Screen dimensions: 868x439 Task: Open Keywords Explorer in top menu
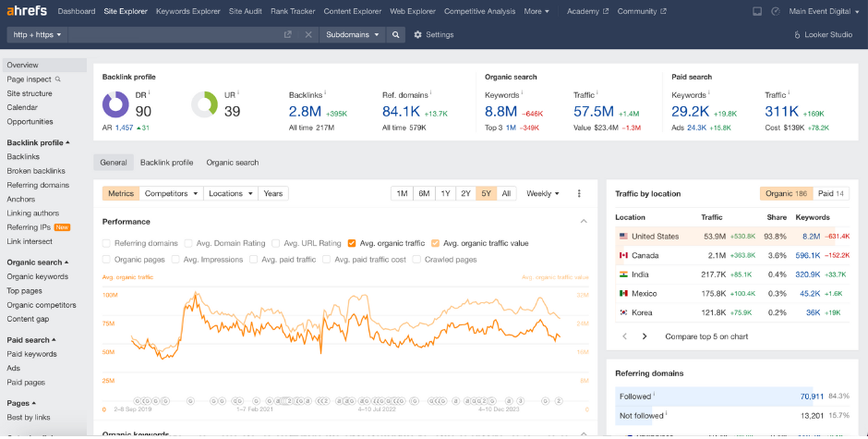point(188,11)
